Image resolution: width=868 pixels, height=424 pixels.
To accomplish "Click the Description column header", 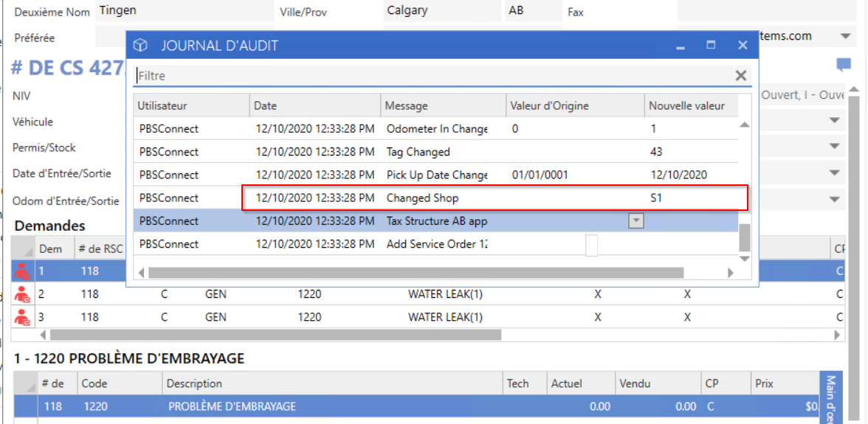I will click(x=333, y=383).
